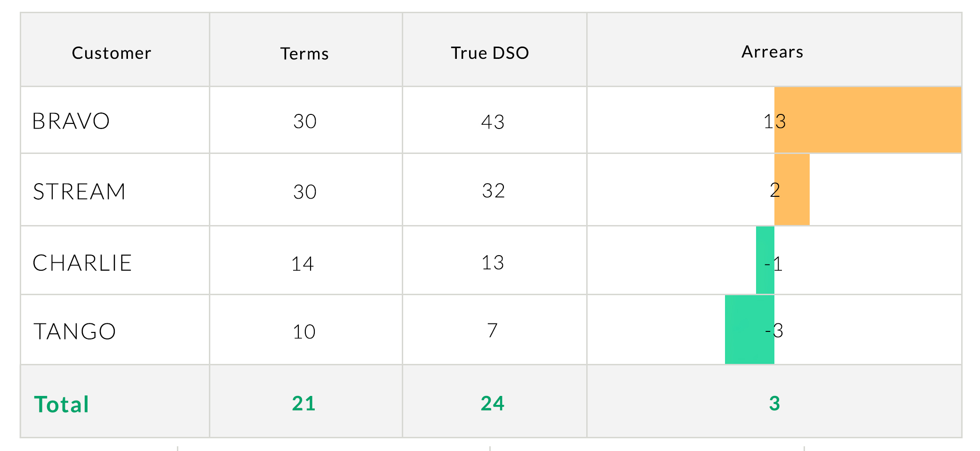The image size is (980, 451).
Task: Sort by the Arrears column header
Action: click(x=772, y=52)
